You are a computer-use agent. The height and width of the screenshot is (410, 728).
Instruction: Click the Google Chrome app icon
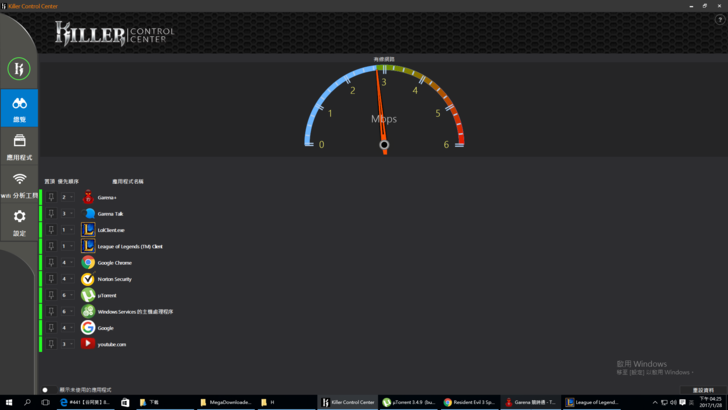click(88, 262)
